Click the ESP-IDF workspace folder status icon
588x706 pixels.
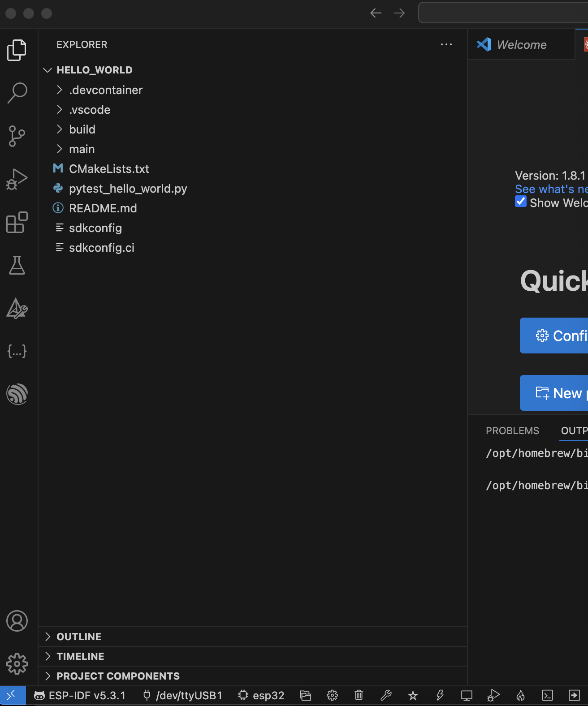[x=305, y=695]
